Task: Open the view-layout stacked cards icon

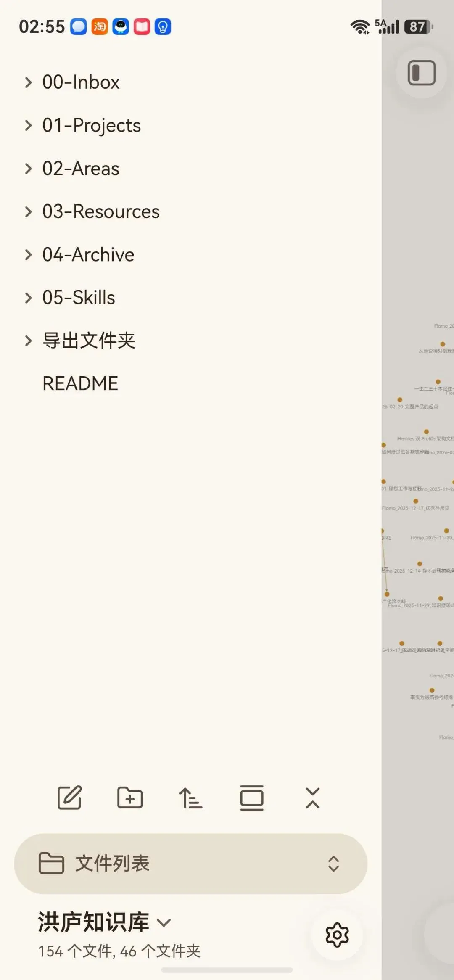Action: point(252,798)
